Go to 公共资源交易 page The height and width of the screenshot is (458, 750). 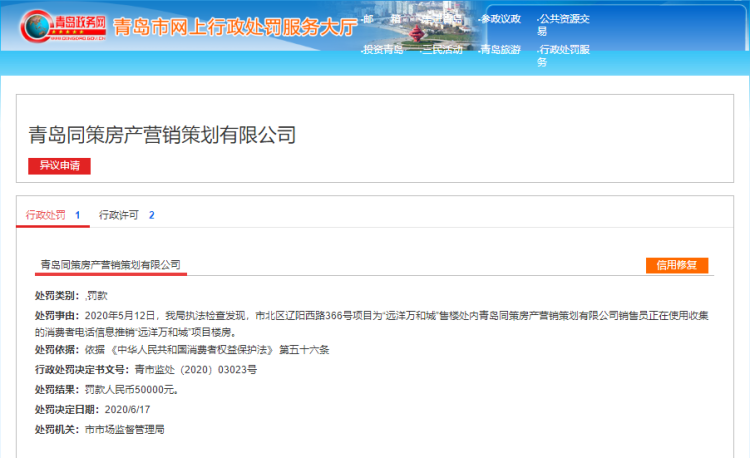coord(563,25)
